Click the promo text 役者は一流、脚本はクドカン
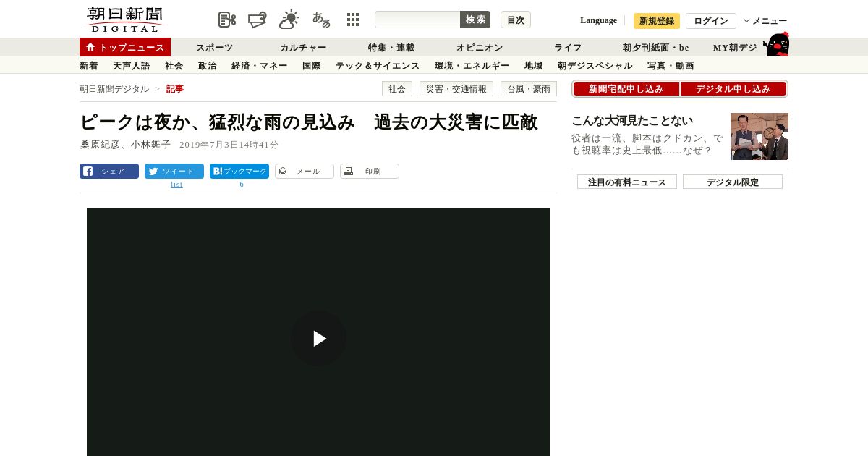This screenshot has height=456, width=868. tap(647, 144)
